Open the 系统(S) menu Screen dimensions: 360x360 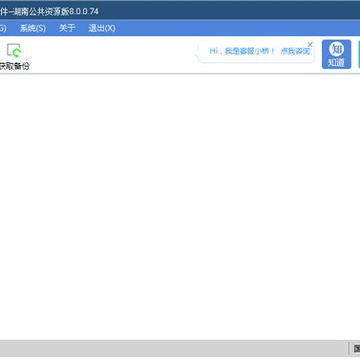pyautogui.click(x=33, y=28)
